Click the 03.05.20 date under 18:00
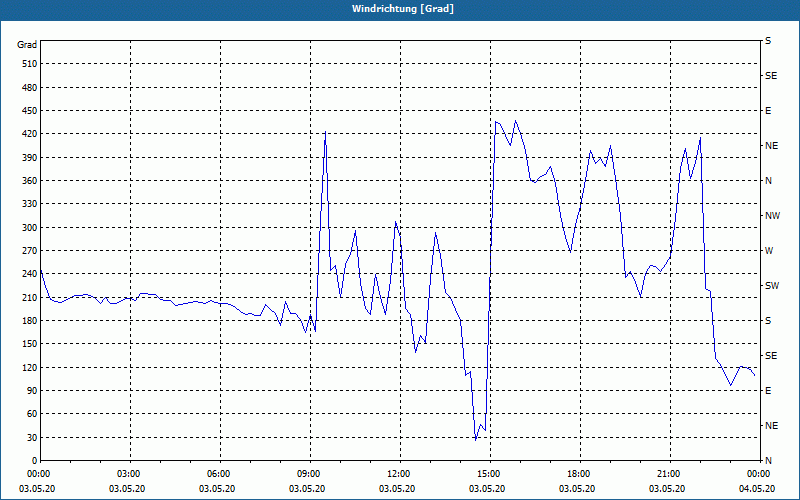Screen dimensions: 800x500 coord(577,489)
